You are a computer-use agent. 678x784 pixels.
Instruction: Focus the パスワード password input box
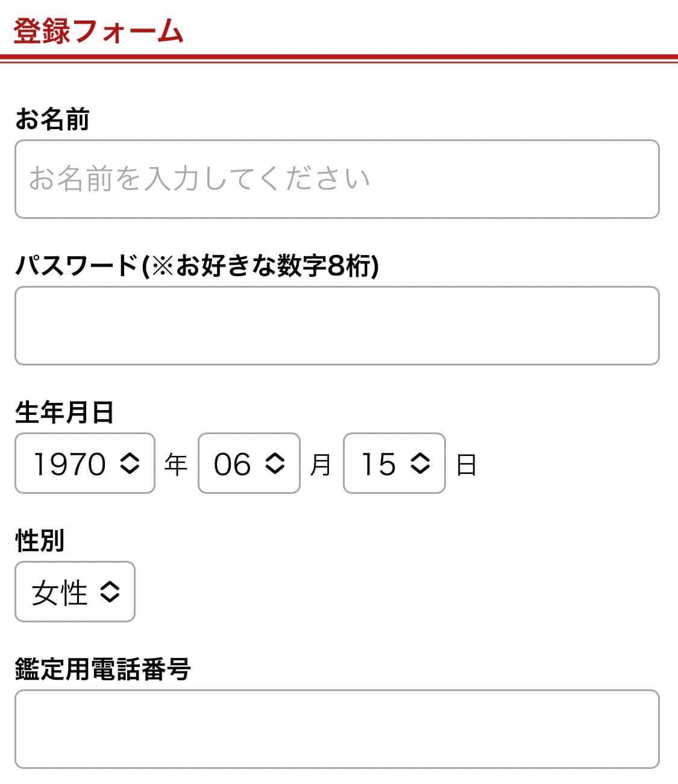click(x=337, y=326)
